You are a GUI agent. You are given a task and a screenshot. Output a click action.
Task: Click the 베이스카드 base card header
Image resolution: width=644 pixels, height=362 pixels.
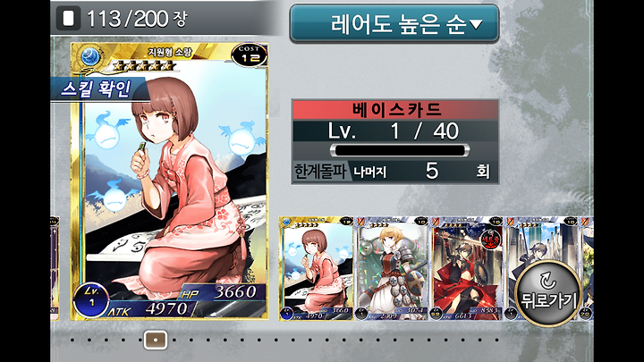pos(395,110)
